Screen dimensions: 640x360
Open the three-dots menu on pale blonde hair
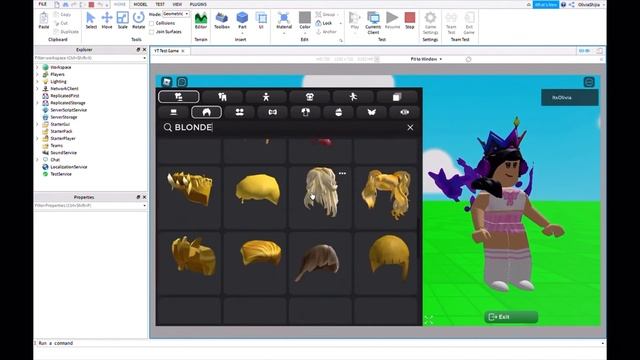(342, 173)
